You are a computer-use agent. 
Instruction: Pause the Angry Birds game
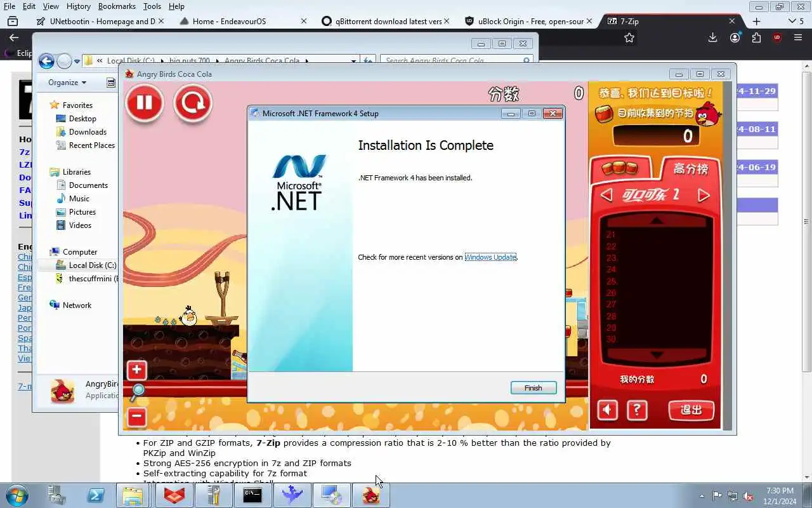point(145,103)
